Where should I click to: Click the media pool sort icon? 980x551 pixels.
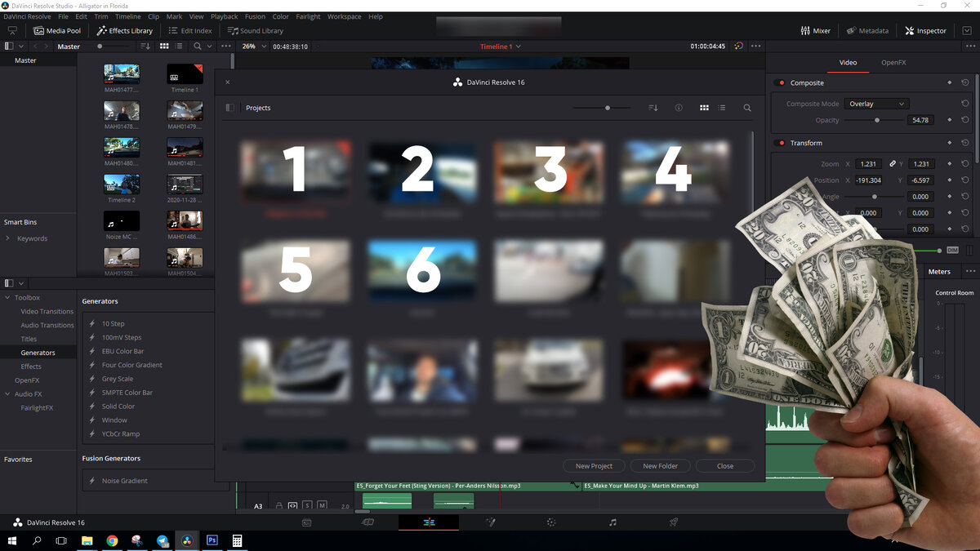tap(146, 47)
